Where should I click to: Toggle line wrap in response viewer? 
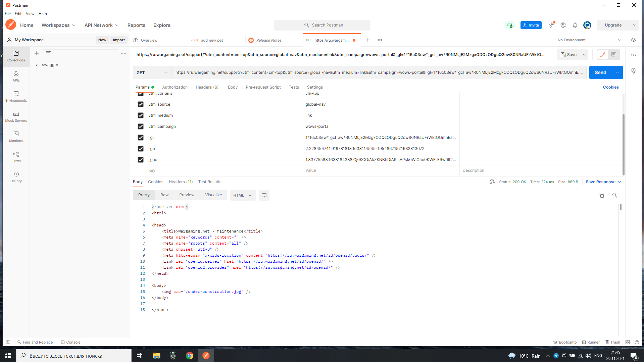pos(264,195)
